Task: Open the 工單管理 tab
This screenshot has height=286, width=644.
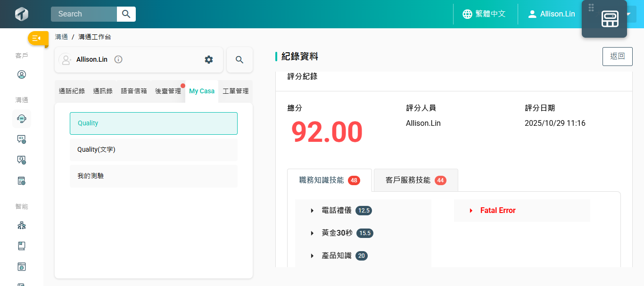Action: click(x=235, y=91)
